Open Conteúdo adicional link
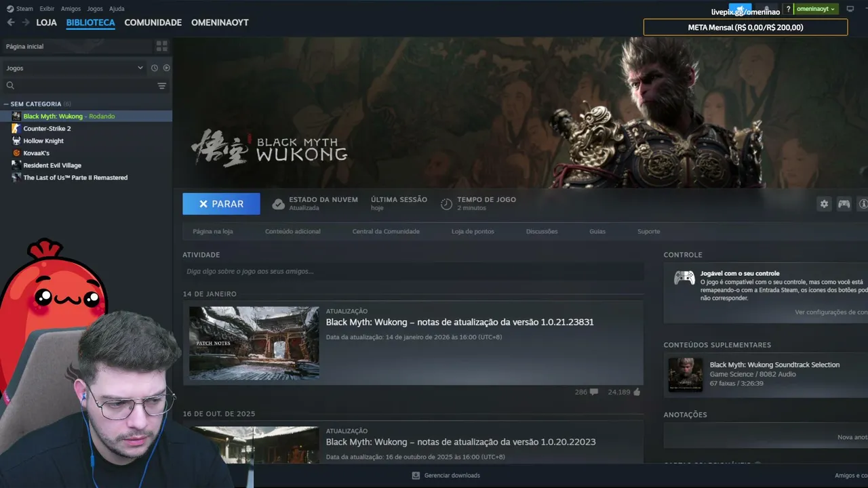The height and width of the screenshot is (488, 868). pyautogui.click(x=293, y=231)
